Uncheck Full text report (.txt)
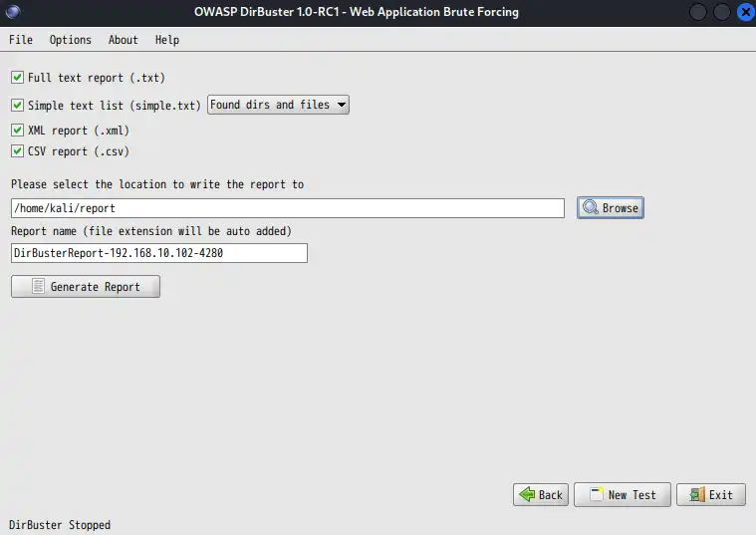 point(17,78)
